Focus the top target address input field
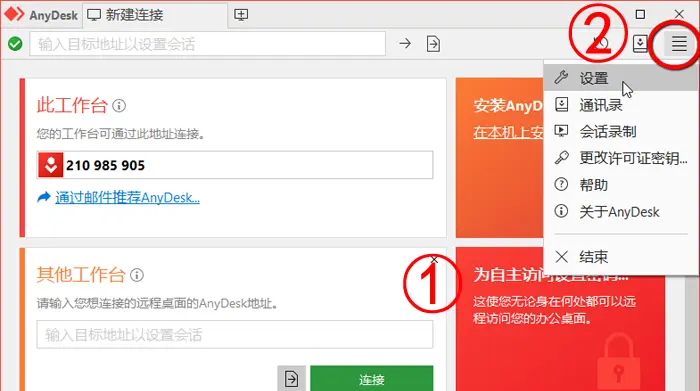Screen dimensions: 700x391 coord(208,44)
